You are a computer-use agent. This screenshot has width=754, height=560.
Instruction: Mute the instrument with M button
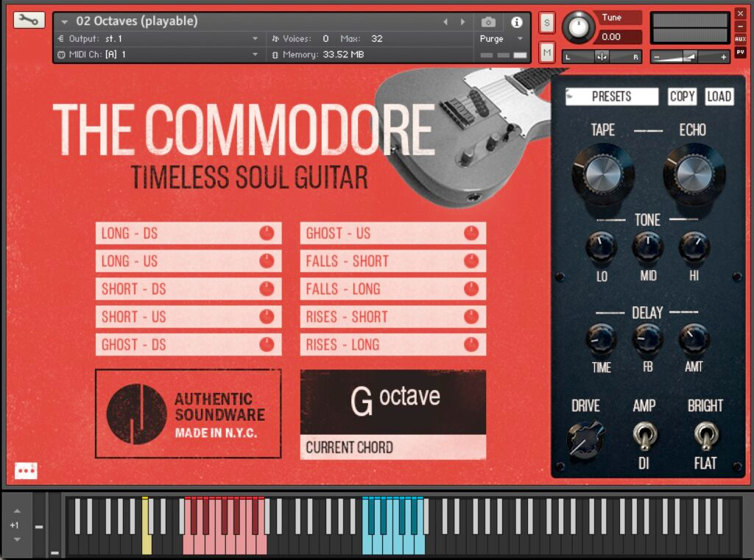[x=546, y=52]
